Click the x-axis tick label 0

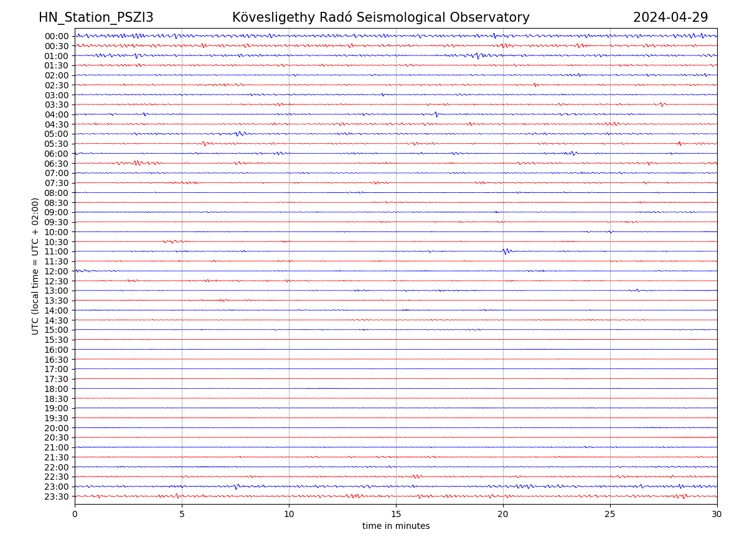coord(75,515)
